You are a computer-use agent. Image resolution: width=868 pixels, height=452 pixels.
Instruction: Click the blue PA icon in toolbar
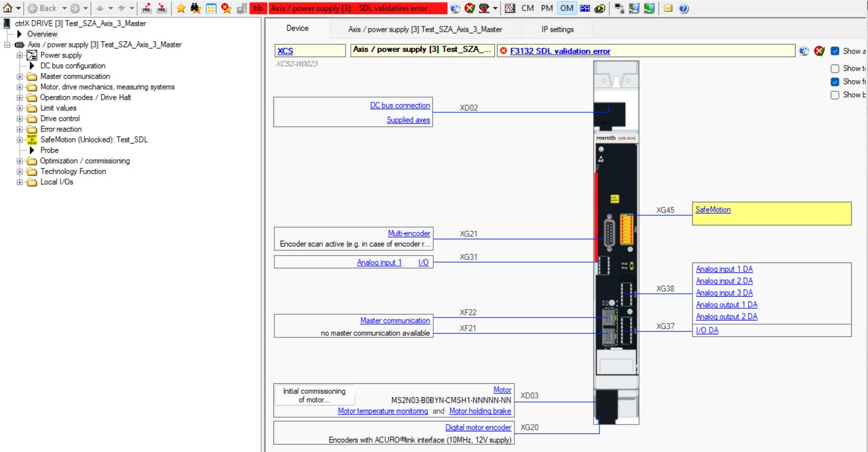[x=585, y=8]
